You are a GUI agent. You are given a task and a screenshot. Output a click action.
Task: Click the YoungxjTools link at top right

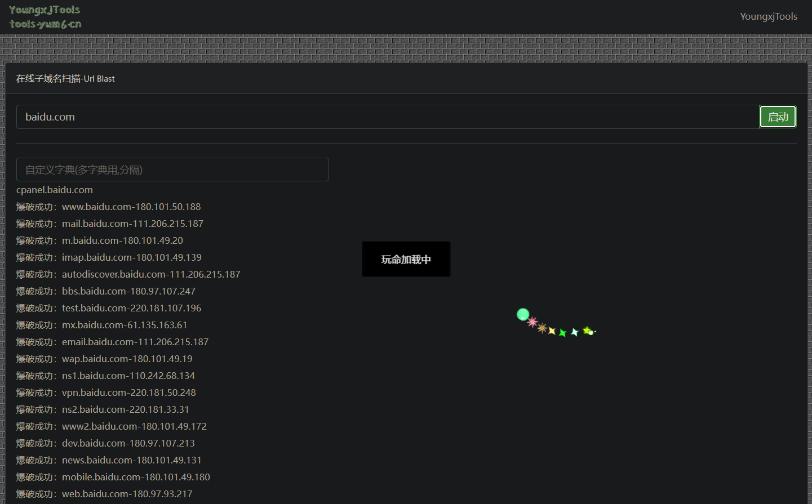coord(769,16)
